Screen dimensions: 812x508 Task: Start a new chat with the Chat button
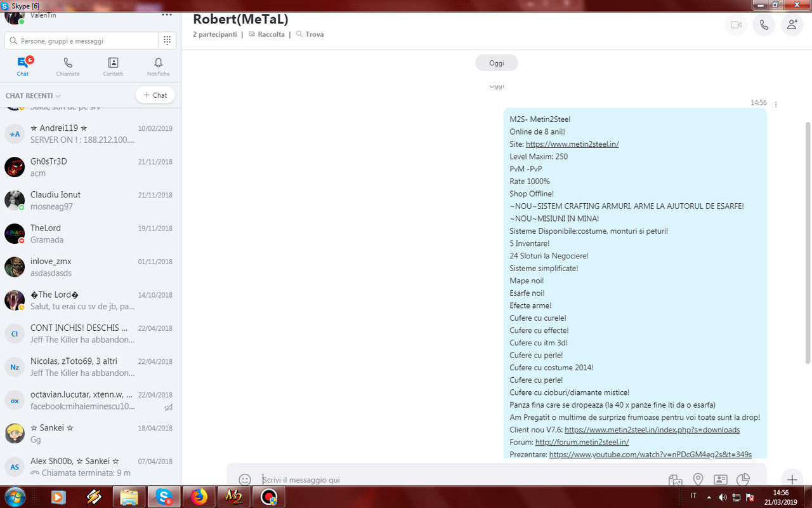point(155,95)
